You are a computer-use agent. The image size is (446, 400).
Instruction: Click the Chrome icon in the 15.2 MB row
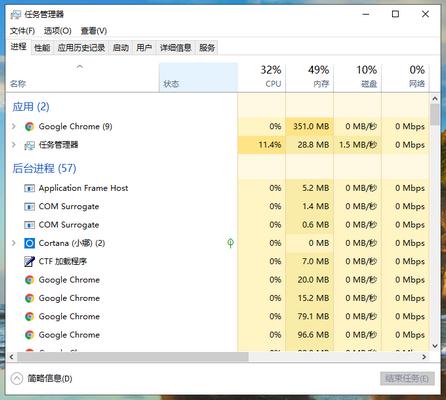(x=29, y=298)
